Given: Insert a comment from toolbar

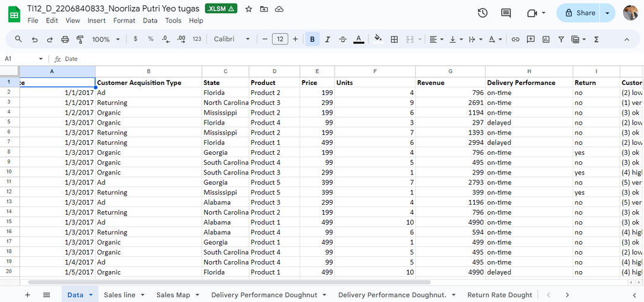Looking at the screenshot, I should [x=531, y=39].
